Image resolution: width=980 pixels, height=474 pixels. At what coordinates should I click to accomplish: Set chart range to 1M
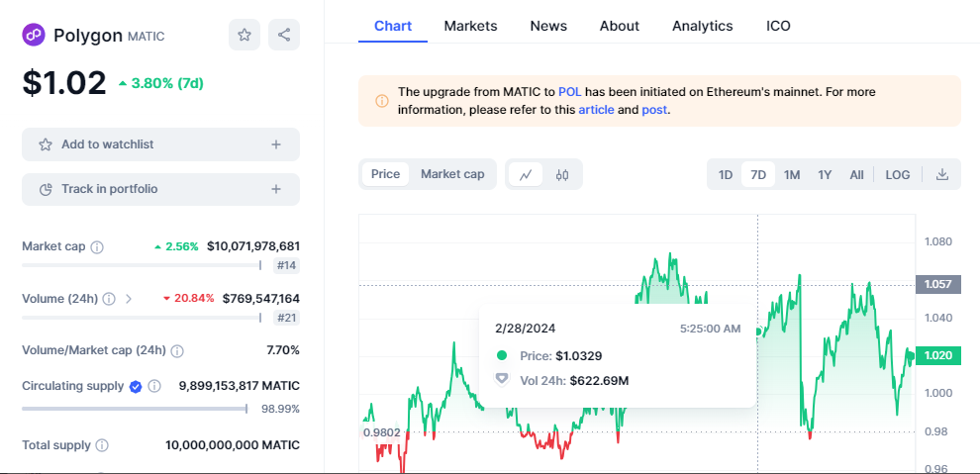[792, 175]
